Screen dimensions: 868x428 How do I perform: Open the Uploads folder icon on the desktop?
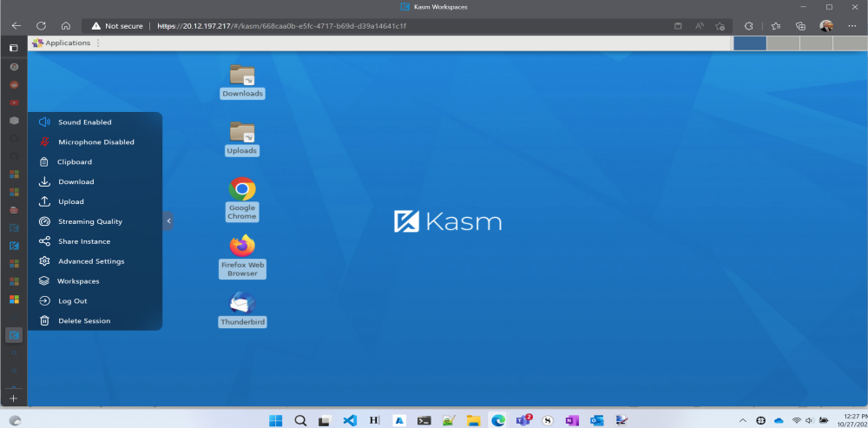coord(242,138)
